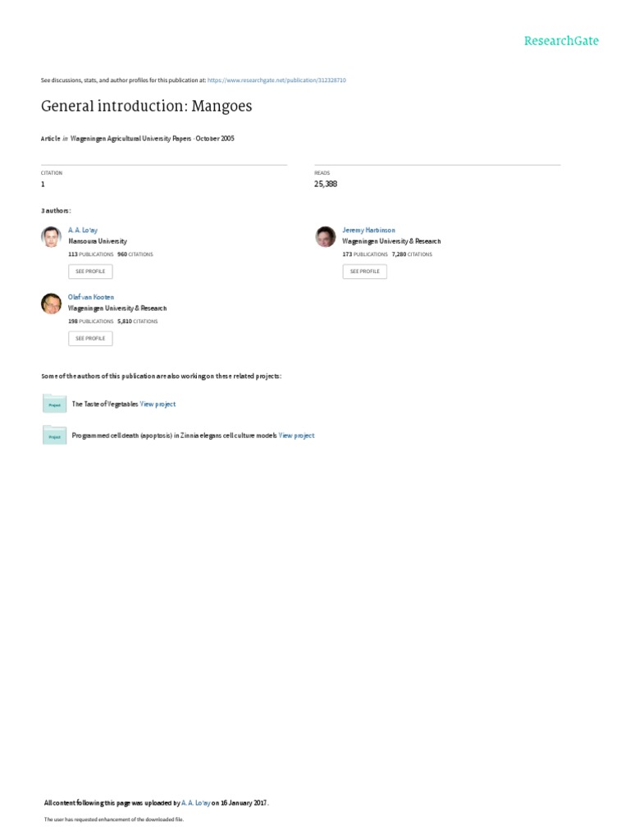630x840 pixels.
Task: Click Olaf van Kooten's profile photo
Action: coord(52,304)
